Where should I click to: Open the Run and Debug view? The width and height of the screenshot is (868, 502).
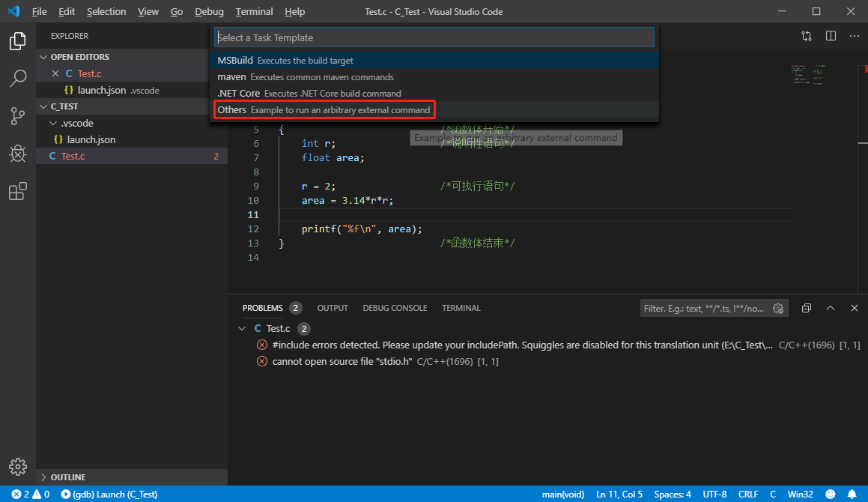click(17, 154)
